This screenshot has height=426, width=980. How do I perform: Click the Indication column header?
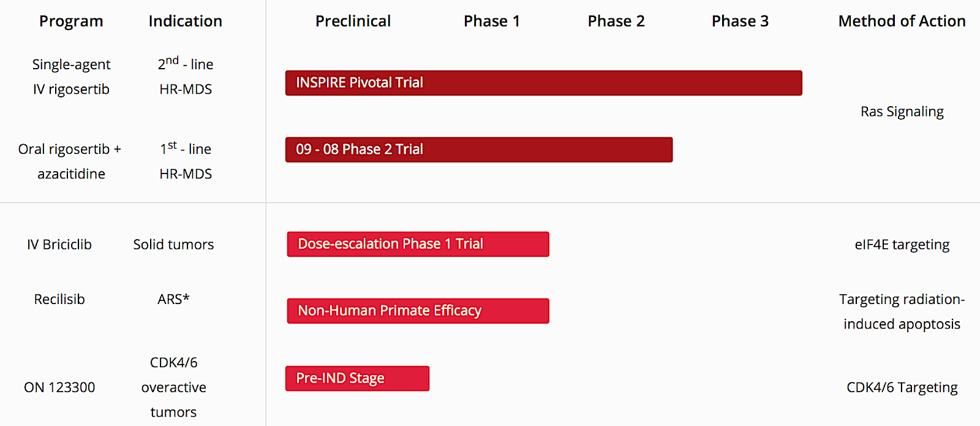click(x=186, y=21)
